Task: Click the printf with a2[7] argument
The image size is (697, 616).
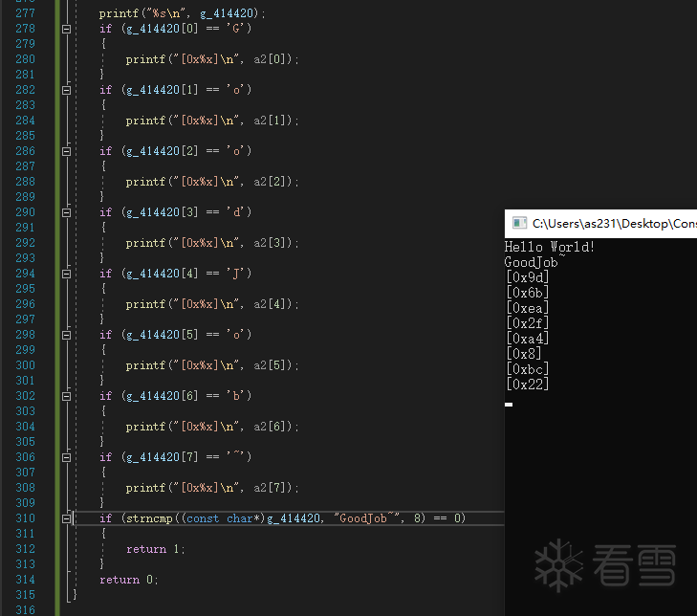Action: (212, 488)
